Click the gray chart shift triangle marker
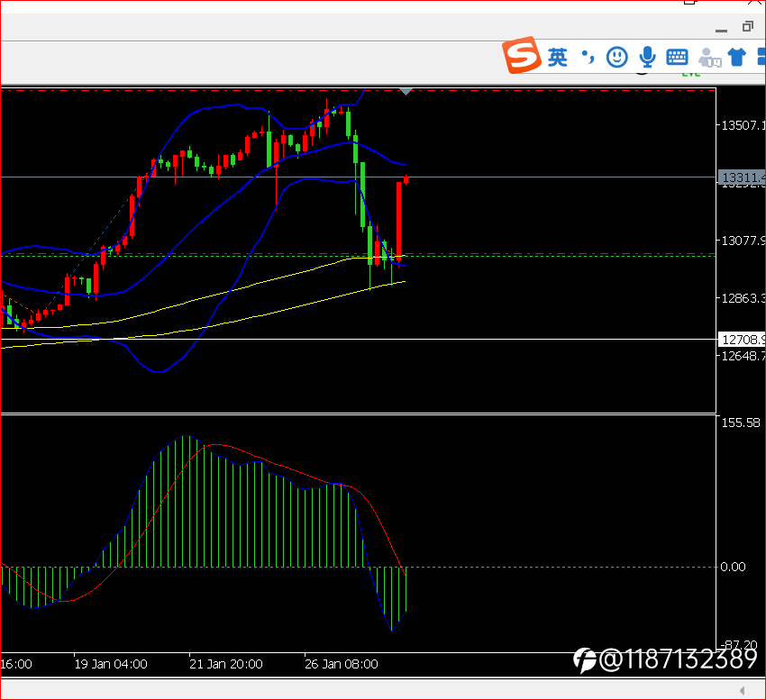This screenshot has width=766, height=700. (406, 92)
